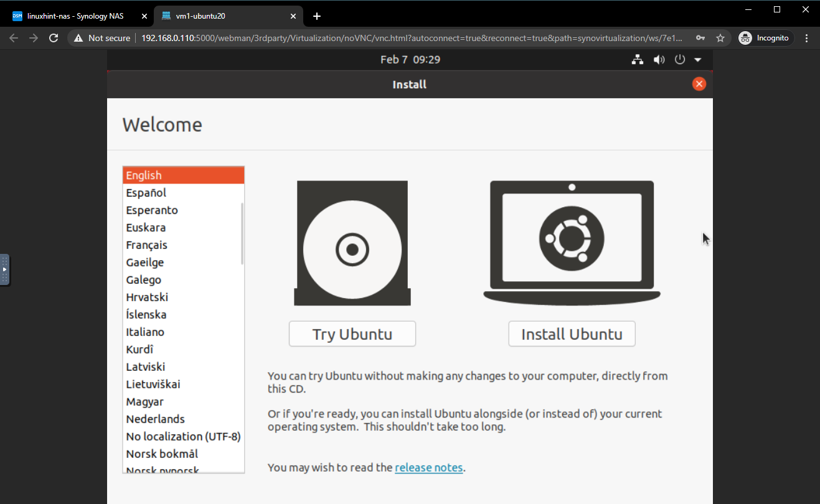Choose Italiano from the language list
820x504 pixels.
tap(145, 332)
